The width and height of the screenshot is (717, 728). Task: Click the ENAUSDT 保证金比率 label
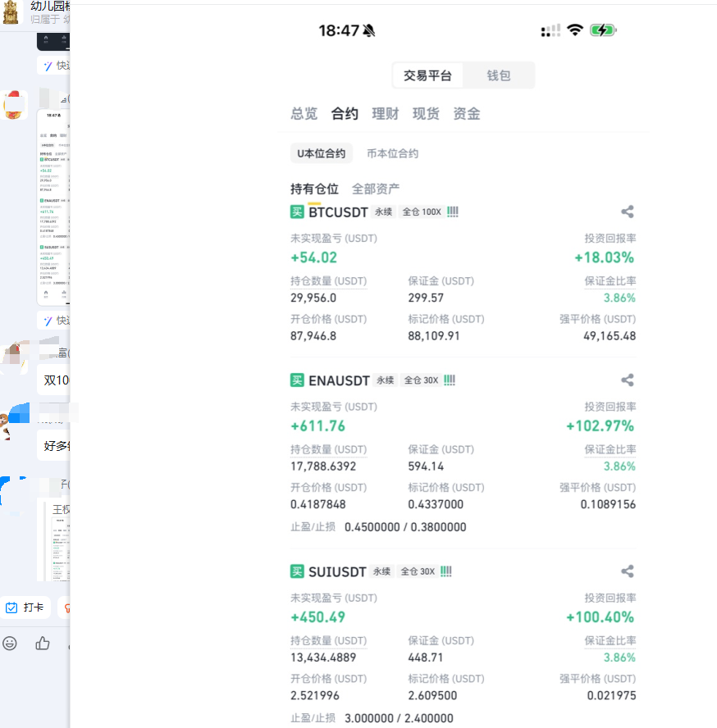point(610,450)
